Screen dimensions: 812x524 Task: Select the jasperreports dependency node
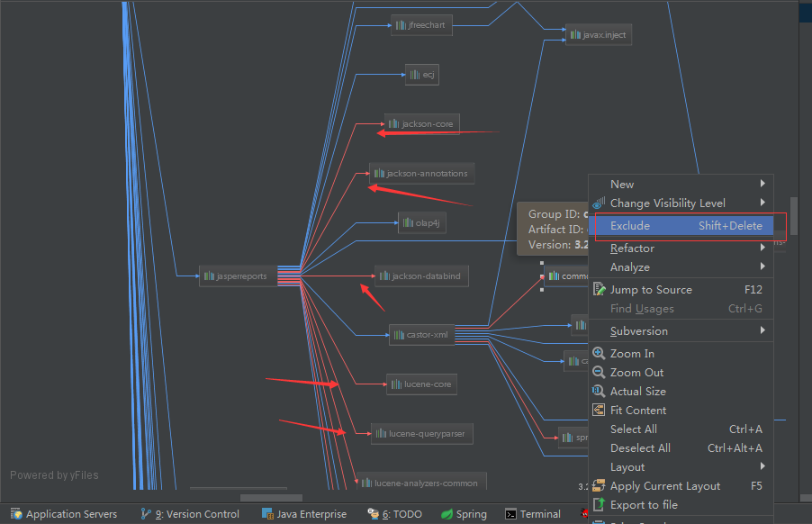(x=238, y=276)
